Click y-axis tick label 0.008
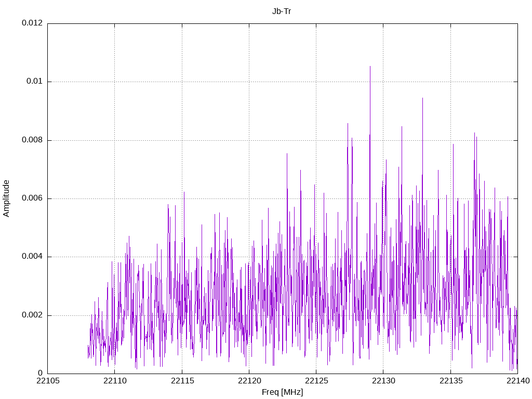Screen dimensions: 532x399 tap(32, 140)
